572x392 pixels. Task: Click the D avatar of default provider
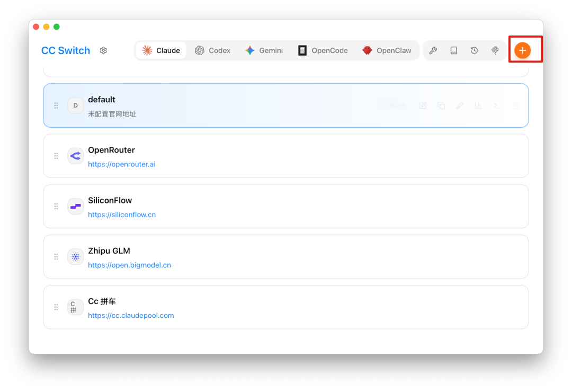click(76, 105)
